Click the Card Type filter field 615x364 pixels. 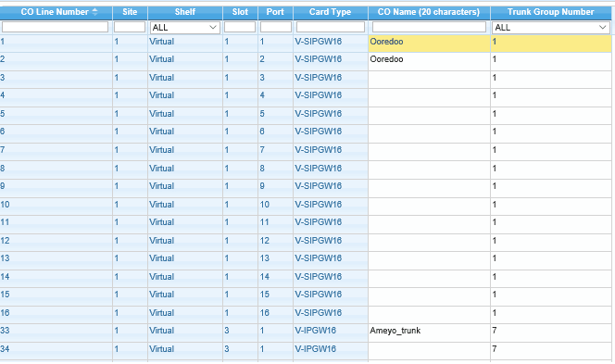pos(331,27)
